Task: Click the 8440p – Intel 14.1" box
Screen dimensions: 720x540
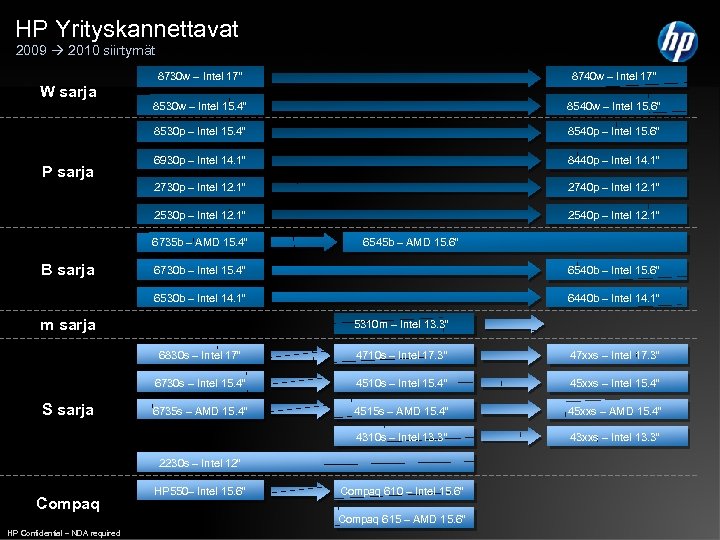Action: coord(616,159)
